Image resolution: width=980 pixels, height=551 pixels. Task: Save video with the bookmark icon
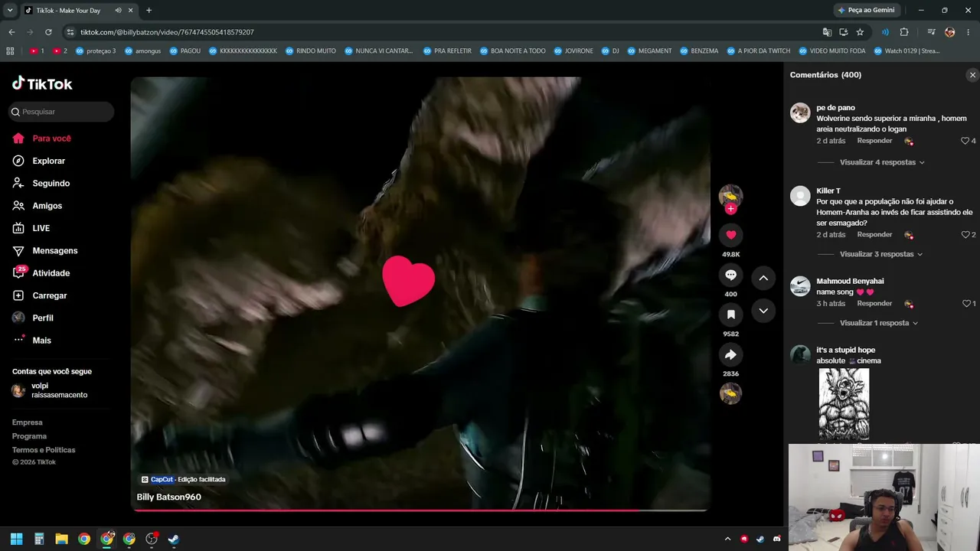pos(730,315)
